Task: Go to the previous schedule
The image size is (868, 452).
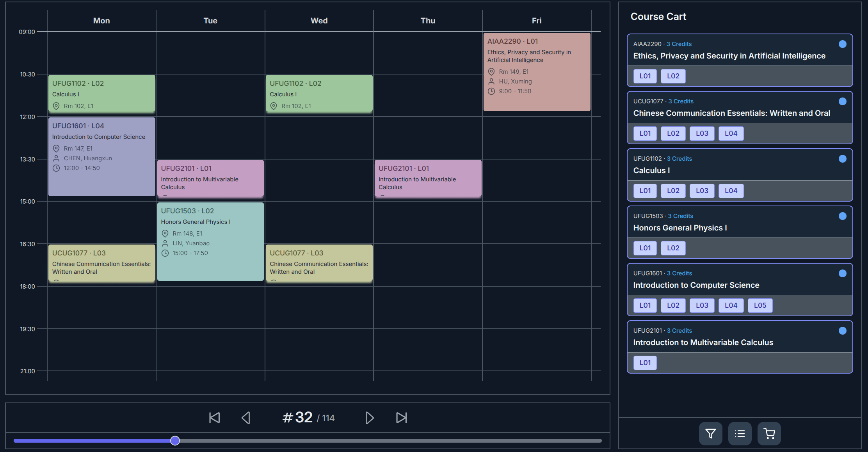Action: click(246, 418)
